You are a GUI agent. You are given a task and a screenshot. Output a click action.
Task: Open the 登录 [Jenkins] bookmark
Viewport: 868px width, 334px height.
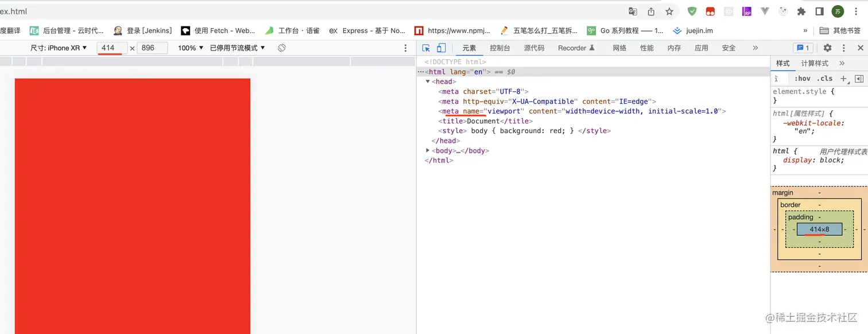coord(143,31)
